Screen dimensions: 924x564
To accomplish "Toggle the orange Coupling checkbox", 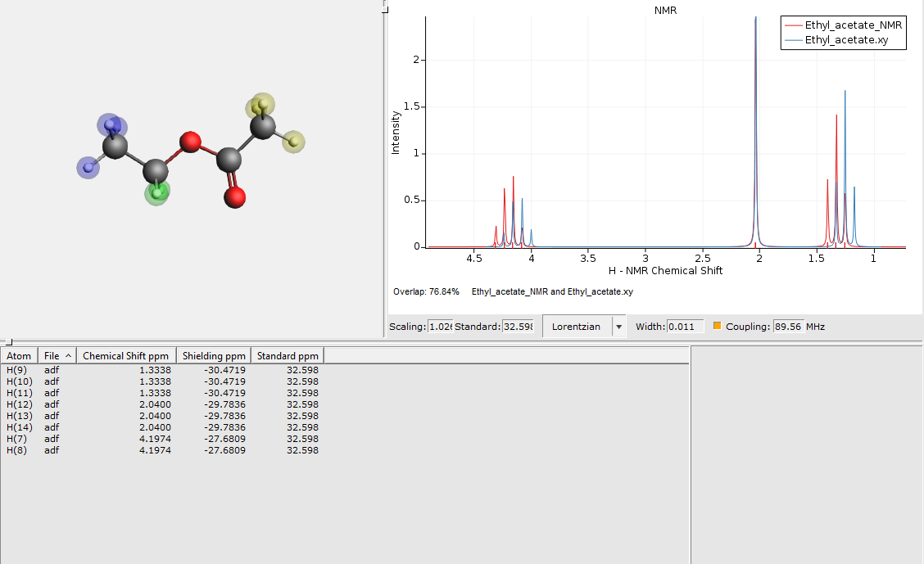I will [x=717, y=326].
